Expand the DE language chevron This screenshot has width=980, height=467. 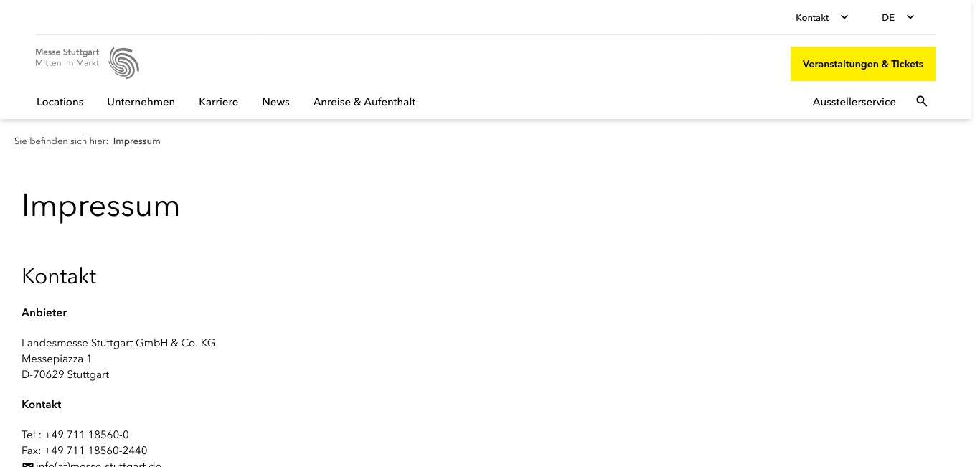click(x=910, y=17)
